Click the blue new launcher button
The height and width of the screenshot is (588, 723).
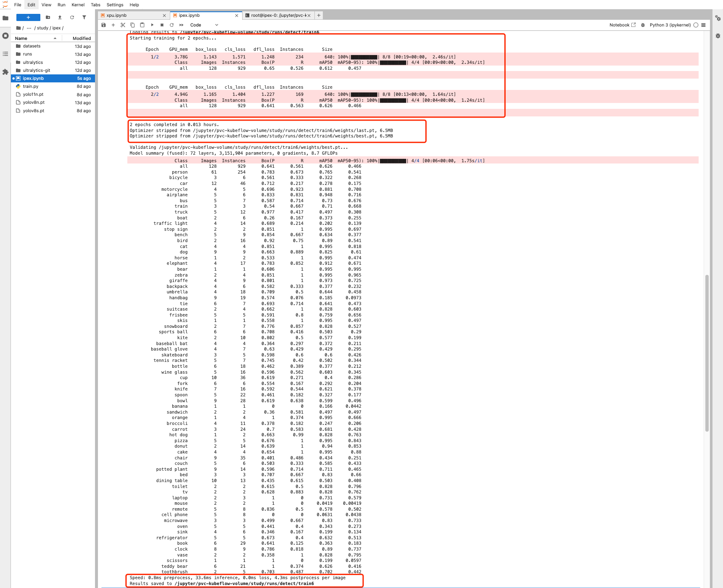28,18
